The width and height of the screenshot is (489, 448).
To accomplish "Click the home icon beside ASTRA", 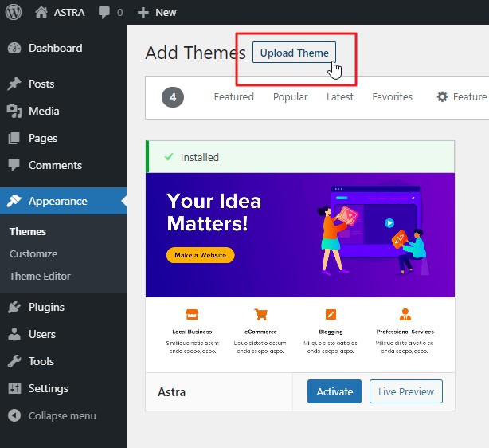I will [x=41, y=13].
